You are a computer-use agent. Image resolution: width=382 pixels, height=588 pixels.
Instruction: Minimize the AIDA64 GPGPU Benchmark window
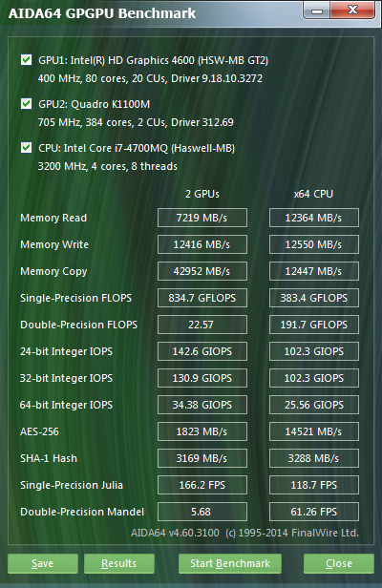coord(316,10)
